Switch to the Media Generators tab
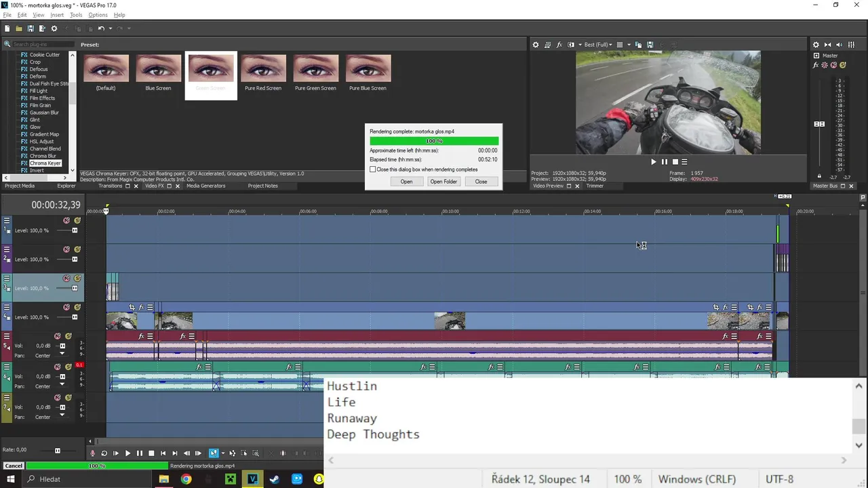Image resolution: width=868 pixels, height=488 pixels. pyautogui.click(x=206, y=186)
